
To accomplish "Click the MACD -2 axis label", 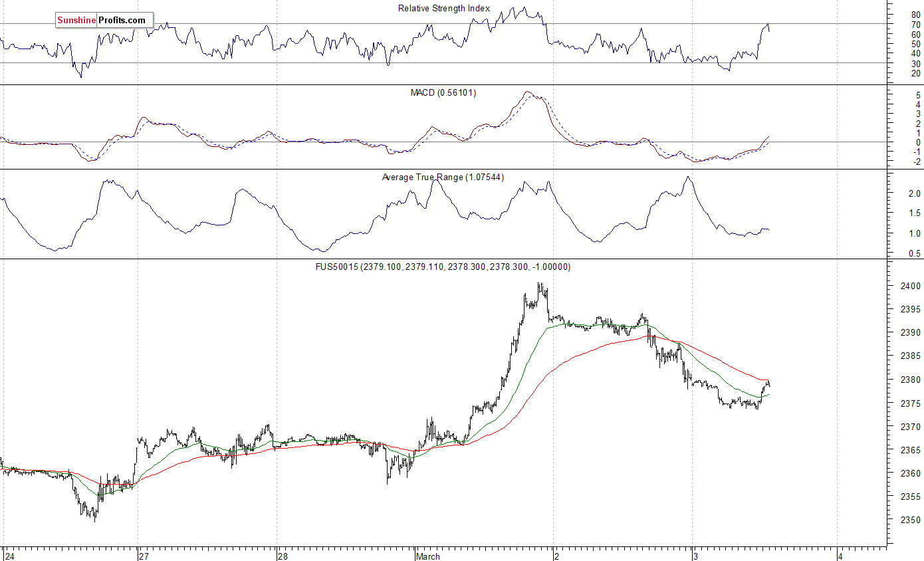I will click(917, 162).
